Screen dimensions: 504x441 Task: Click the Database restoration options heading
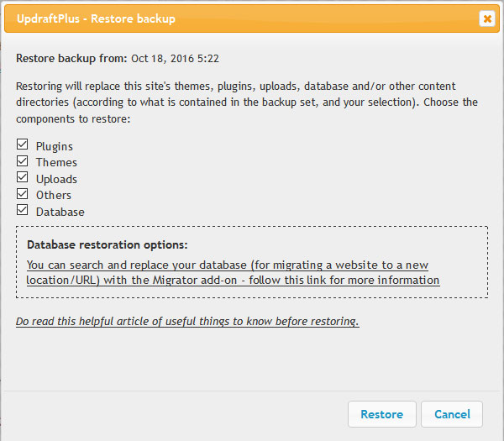107,245
